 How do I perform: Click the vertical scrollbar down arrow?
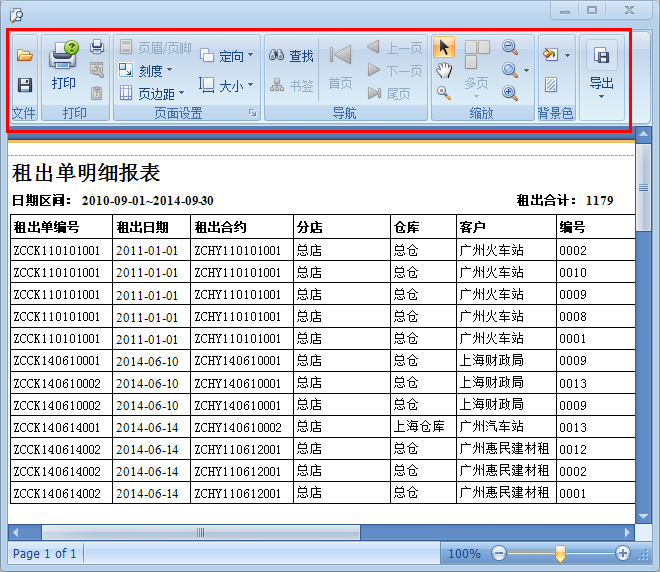click(x=643, y=516)
